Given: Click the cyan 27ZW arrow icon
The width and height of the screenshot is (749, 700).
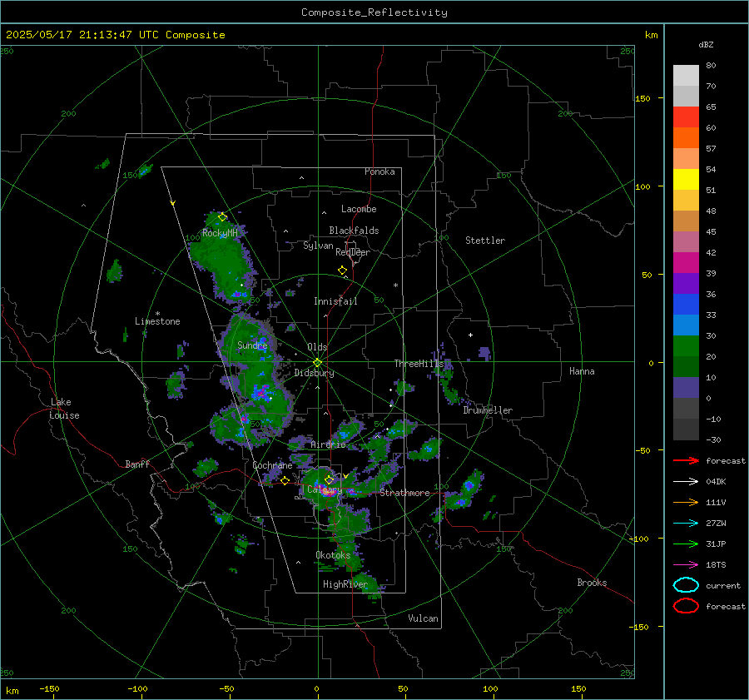Looking at the screenshot, I should pyautogui.click(x=686, y=524).
